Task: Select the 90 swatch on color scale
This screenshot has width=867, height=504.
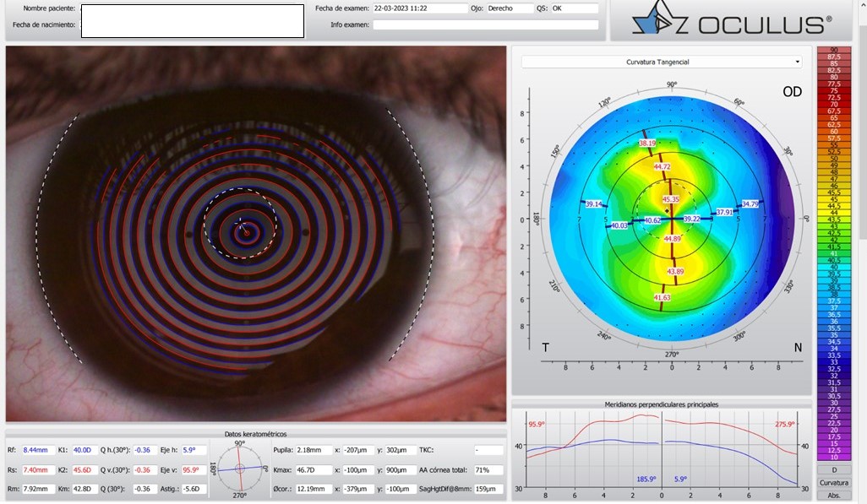Action: [833, 51]
